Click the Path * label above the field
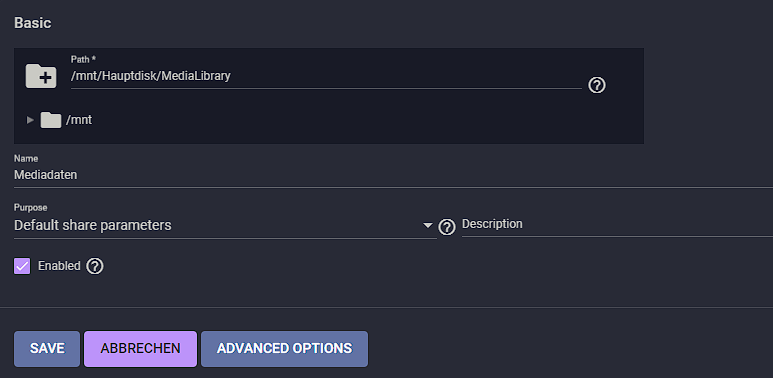 click(x=83, y=59)
